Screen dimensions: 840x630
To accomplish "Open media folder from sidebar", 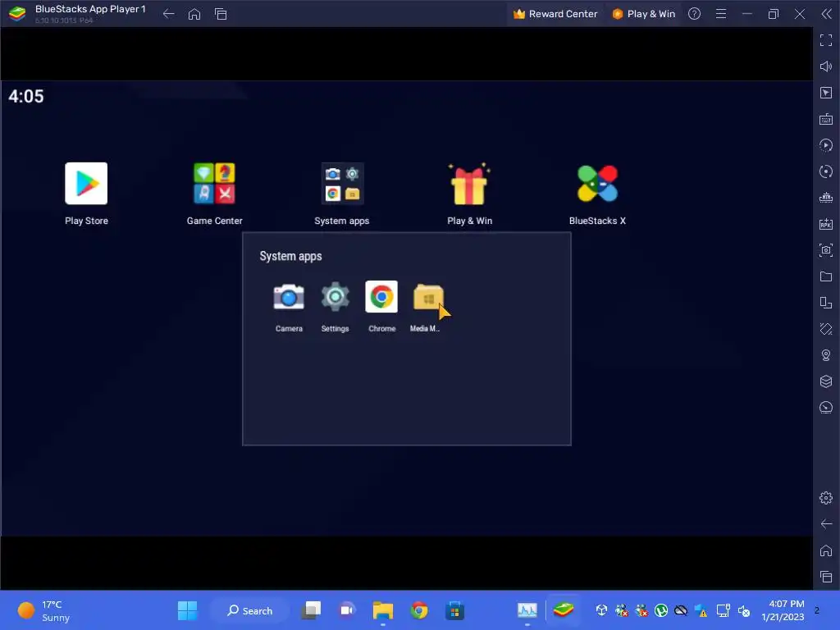I will (x=826, y=276).
